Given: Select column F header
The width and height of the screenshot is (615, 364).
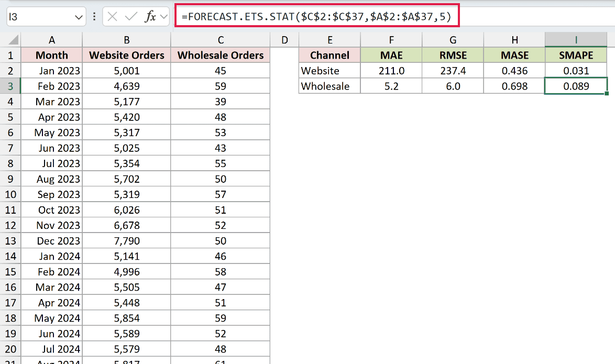Looking at the screenshot, I should pos(391,40).
